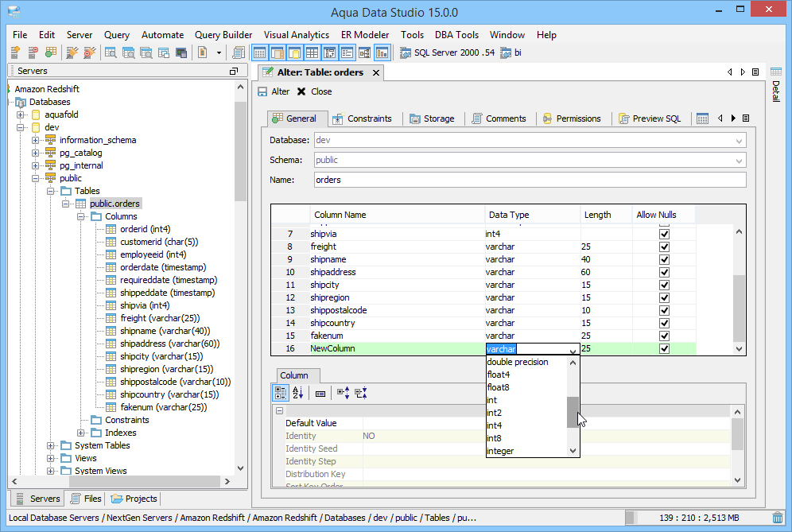Click the chart icon in the main toolbar
The width and height of the screenshot is (792, 532).
tap(382, 52)
